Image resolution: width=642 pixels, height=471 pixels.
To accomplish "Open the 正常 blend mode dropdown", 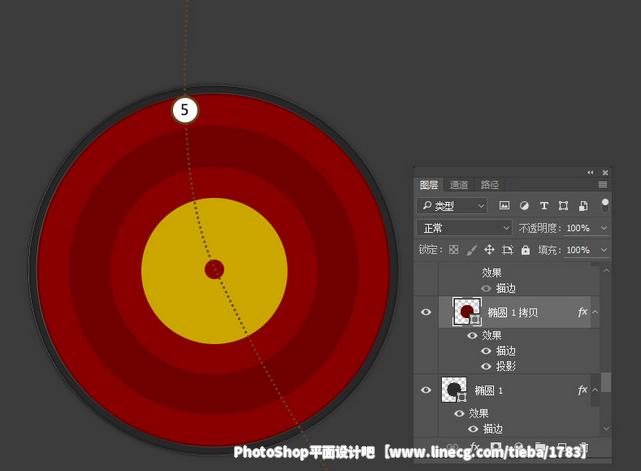I will 464,228.
